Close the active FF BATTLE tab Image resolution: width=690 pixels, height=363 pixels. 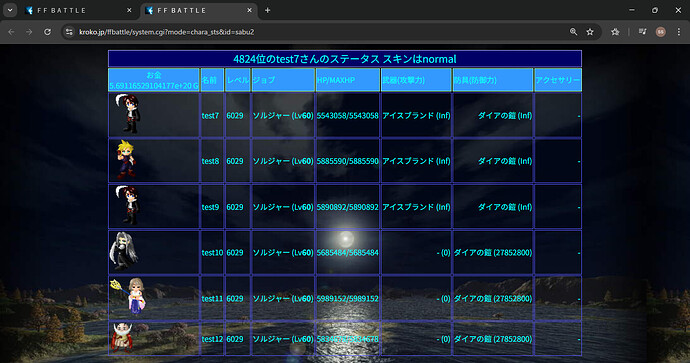tap(250, 10)
